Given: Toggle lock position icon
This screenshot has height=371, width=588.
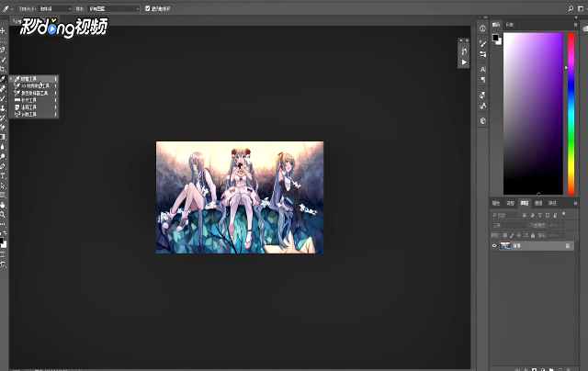Looking at the screenshot, I should click(x=519, y=235).
